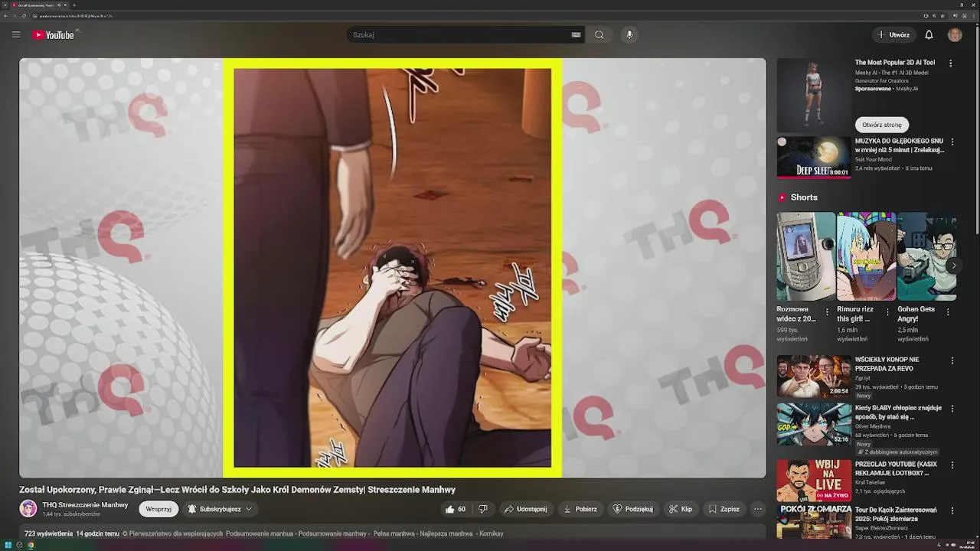Click the Zgrzyt channel name

pyautogui.click(x=863, y=378)
